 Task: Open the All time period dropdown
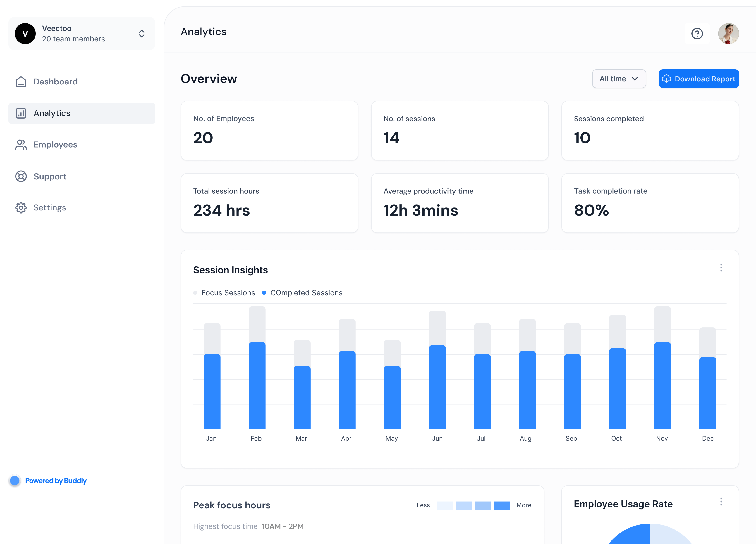click(619, 79)
